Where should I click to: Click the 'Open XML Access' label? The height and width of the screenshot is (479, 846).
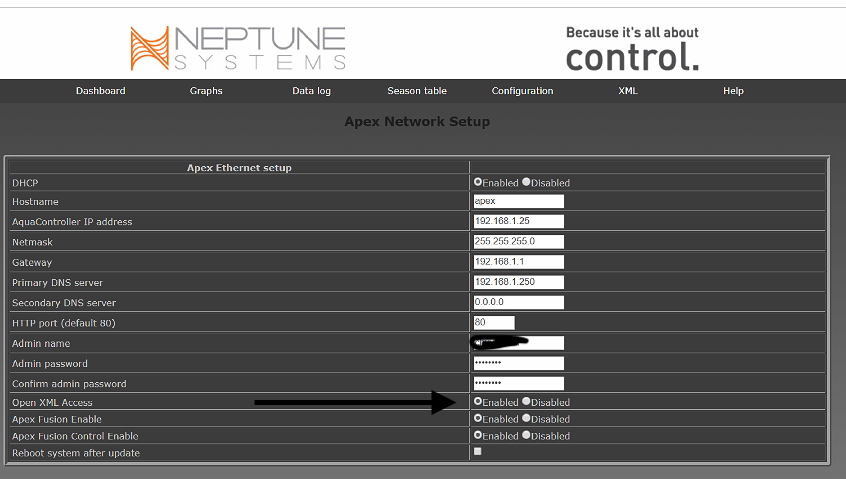pos(52,402)
